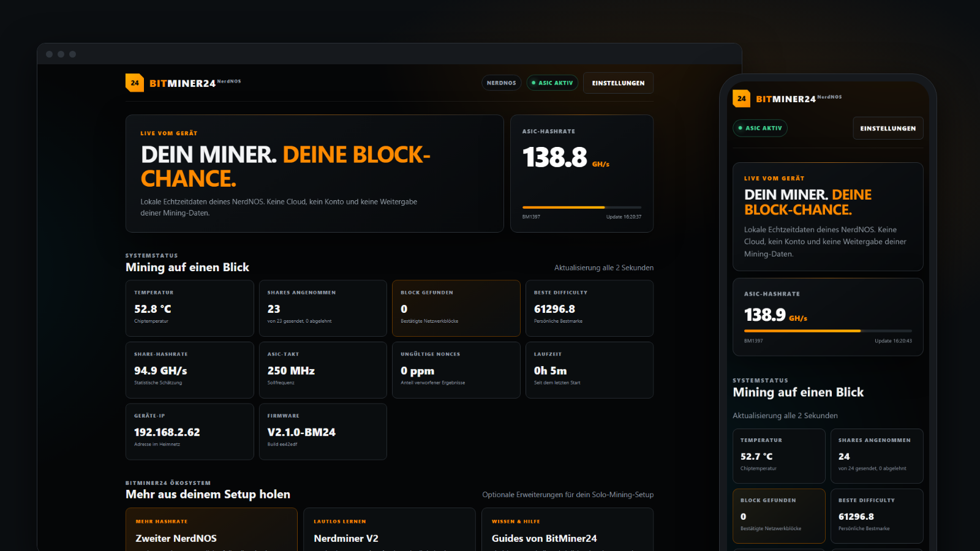
Task: Click the 'Build ee42edf' firmware build label
Action: (x=282, y=444)
